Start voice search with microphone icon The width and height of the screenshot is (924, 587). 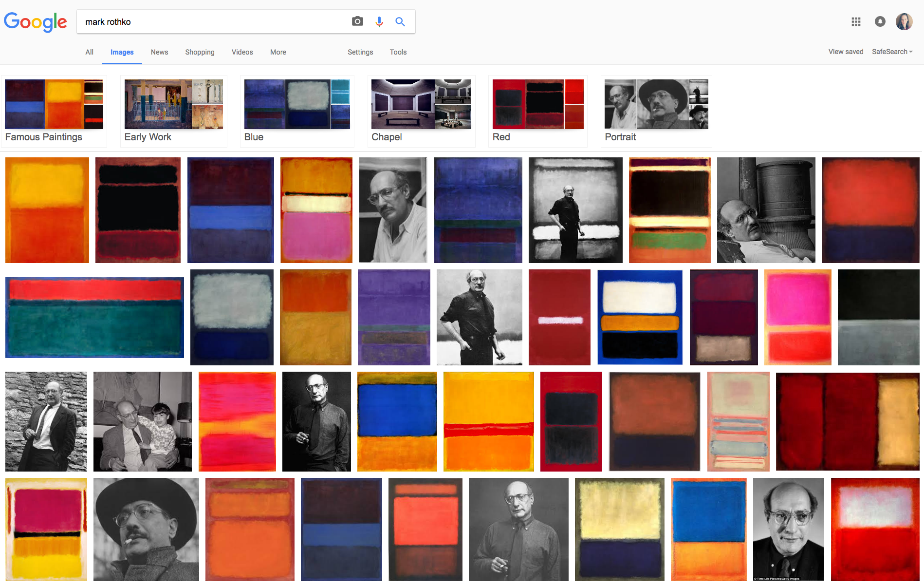[379, 21]
